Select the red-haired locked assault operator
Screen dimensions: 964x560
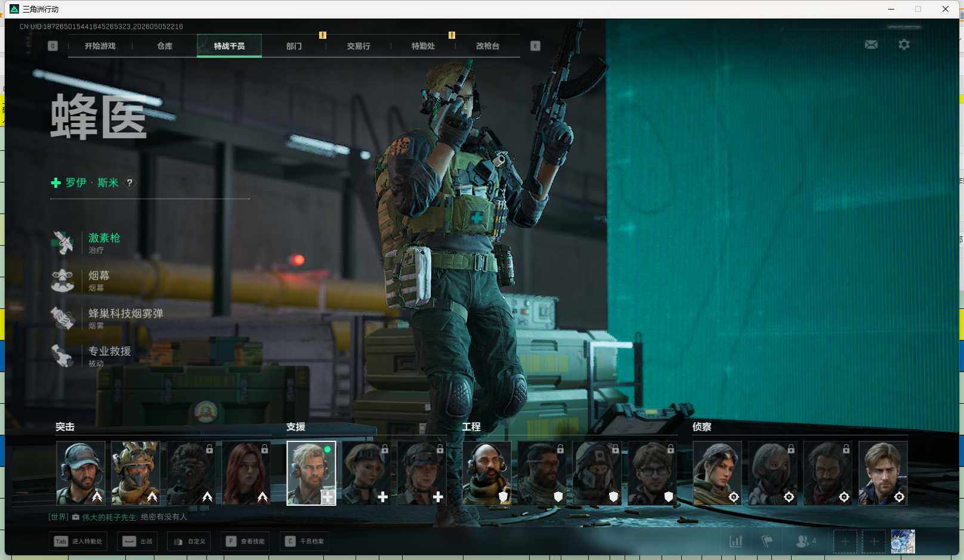coord(246,473)
